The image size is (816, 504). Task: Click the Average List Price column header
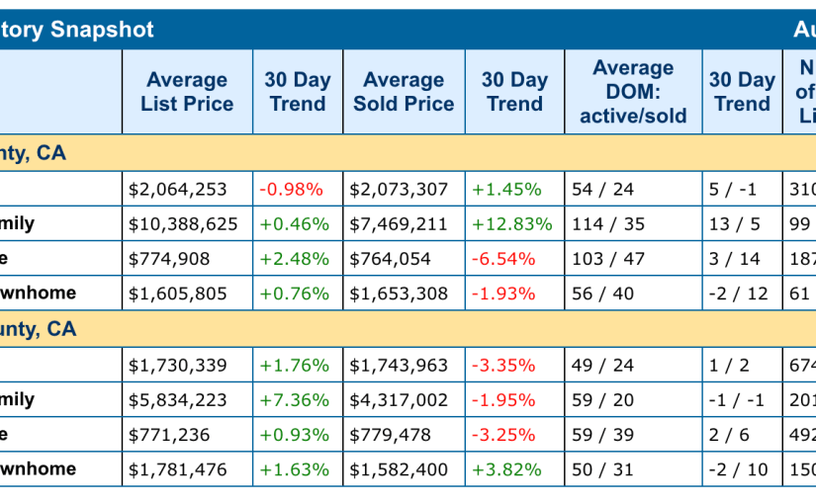click(187, 92)
